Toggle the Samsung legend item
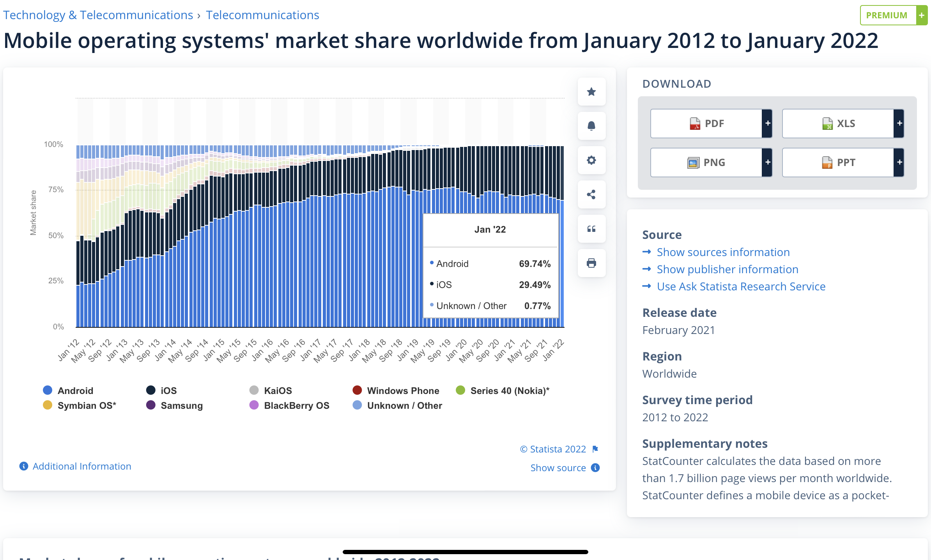931x560 pixels. pos(174,405)
